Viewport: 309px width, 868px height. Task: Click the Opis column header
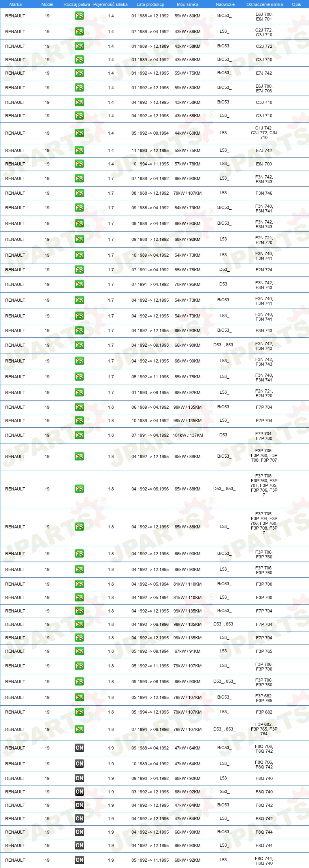296,4
